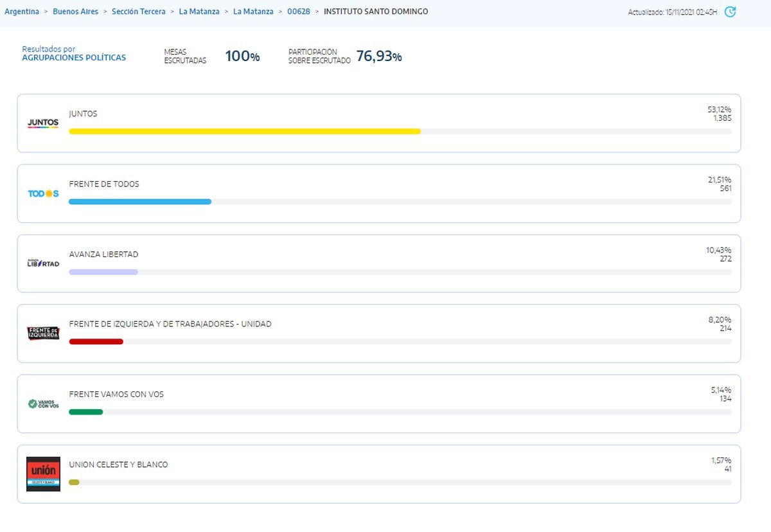
Task: Click the Frente de Izquierda logo
Action: [x=43, y=333]
